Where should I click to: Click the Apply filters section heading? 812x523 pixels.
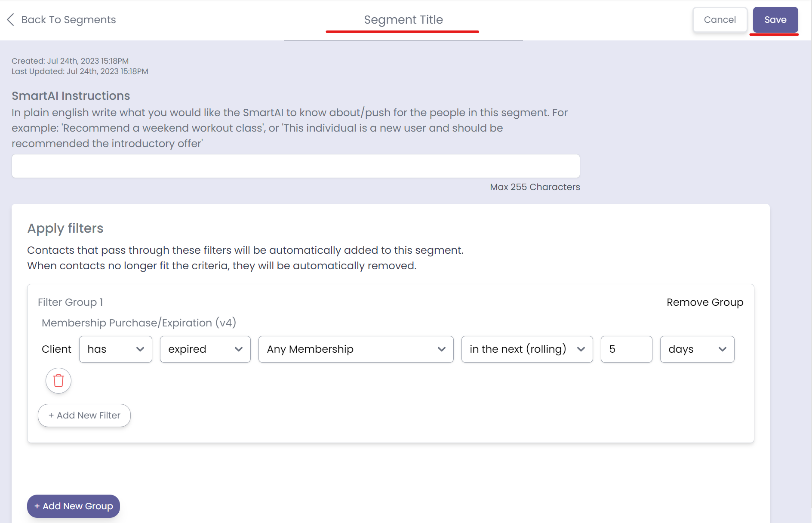(65, 228)
